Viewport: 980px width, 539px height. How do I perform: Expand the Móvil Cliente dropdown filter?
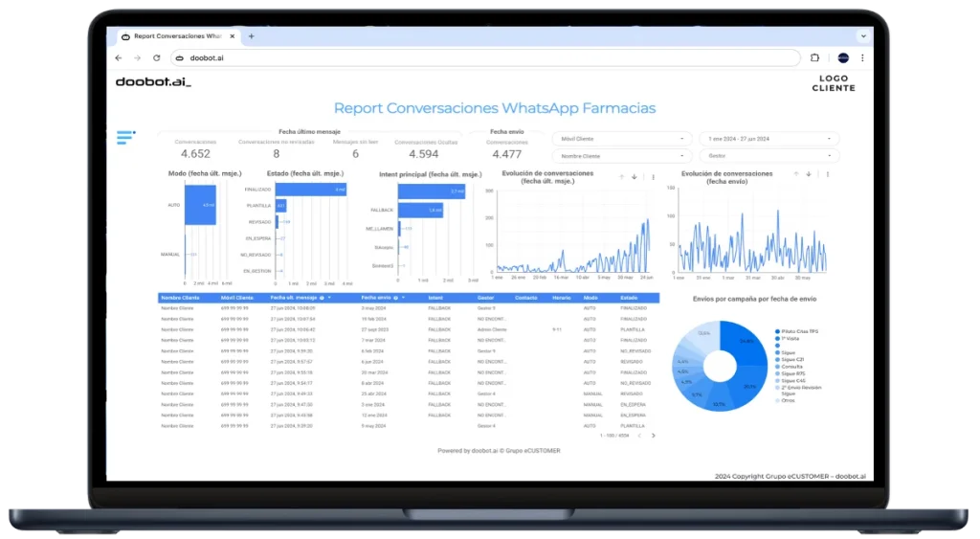pos(621,139)
